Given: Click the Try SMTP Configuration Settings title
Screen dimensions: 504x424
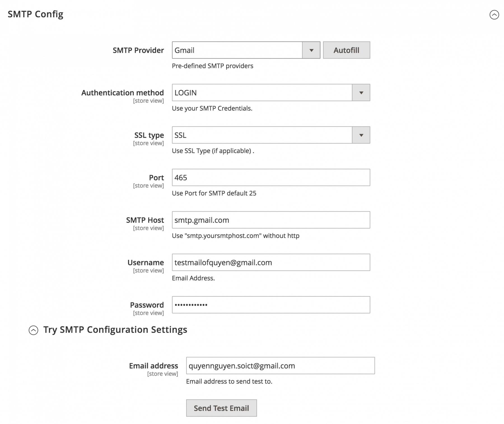Looking at the screenshot, I should coord(115,330).
